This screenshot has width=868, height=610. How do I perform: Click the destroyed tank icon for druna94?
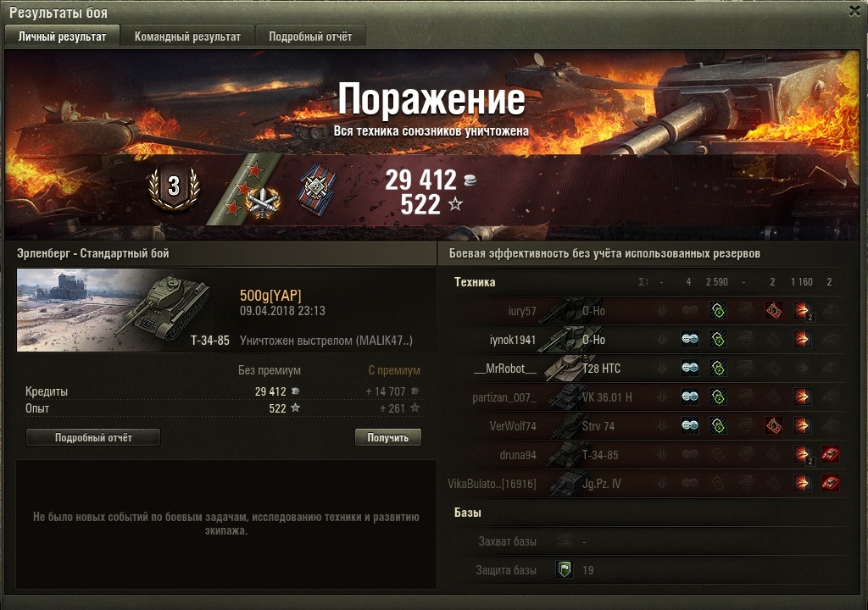click(x=830, y=455)
